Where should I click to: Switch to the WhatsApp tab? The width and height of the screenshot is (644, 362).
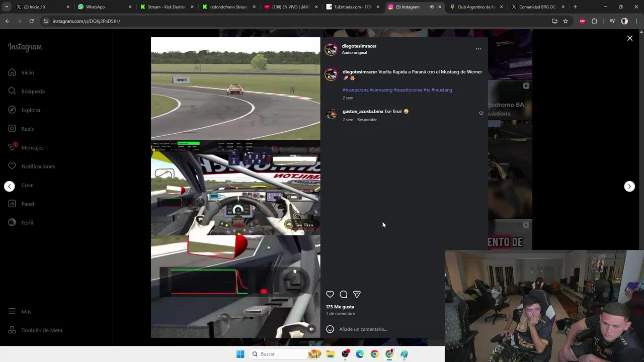click(x=105, y=7)
